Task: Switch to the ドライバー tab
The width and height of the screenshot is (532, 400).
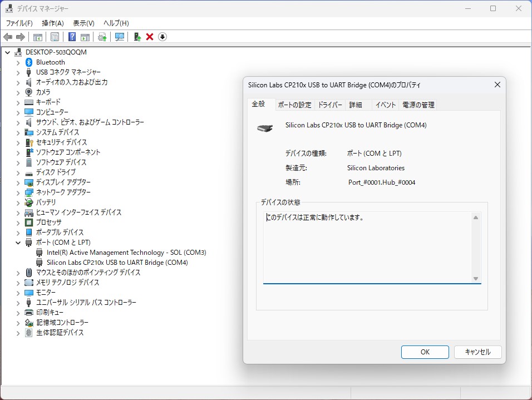Action: (x=330, y=105)
